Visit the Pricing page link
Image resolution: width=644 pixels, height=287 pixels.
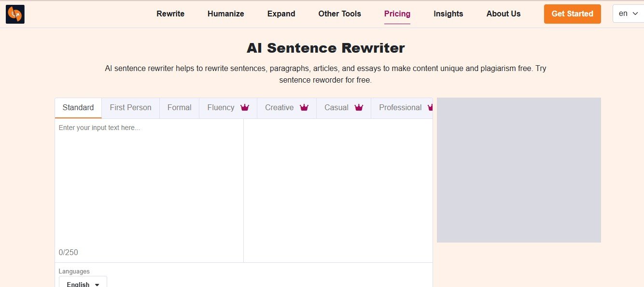[x=397, y=14]
